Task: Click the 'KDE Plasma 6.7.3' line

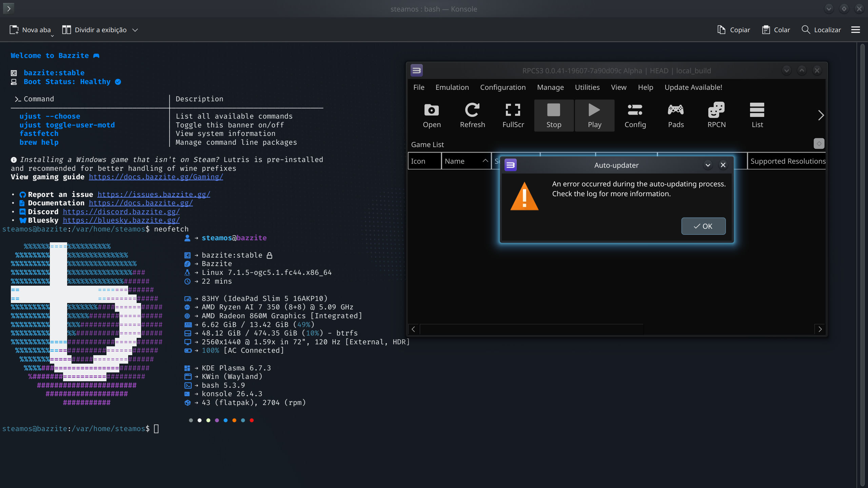Action: coord(236,368)
